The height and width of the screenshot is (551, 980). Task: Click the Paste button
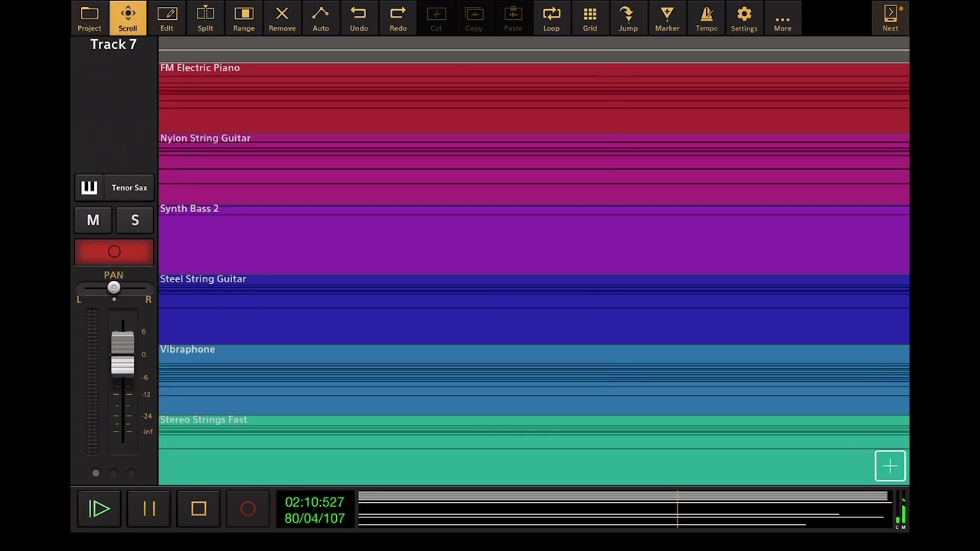pos(513,18)
